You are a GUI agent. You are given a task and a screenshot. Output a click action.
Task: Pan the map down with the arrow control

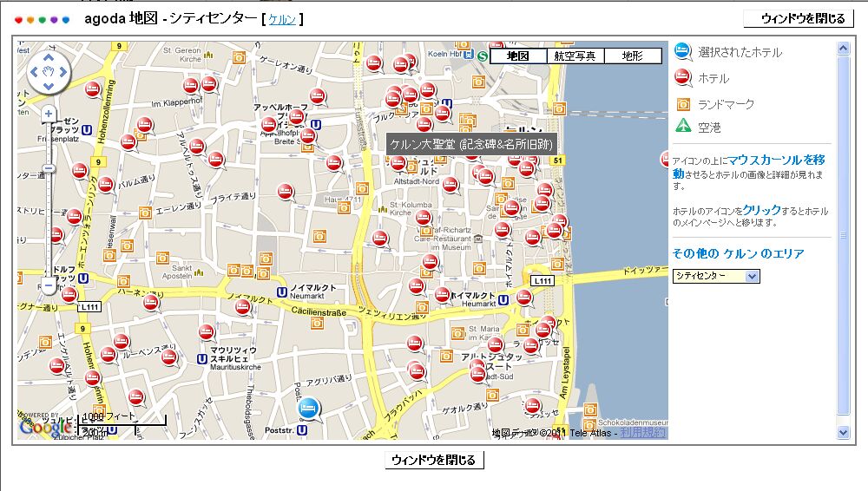(49, 86)
